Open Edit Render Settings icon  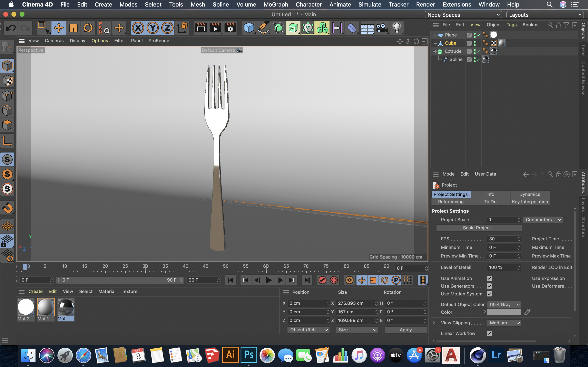tap(230, 28)
